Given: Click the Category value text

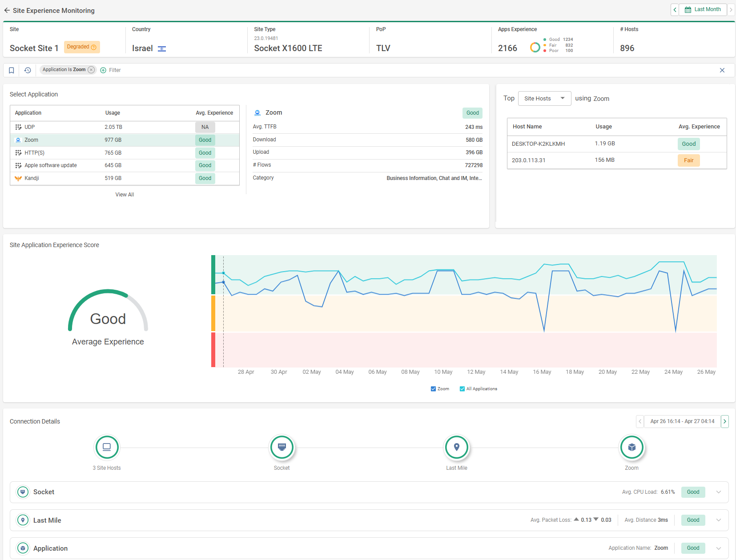Looking at the screenshot, I should coord(434,178).
